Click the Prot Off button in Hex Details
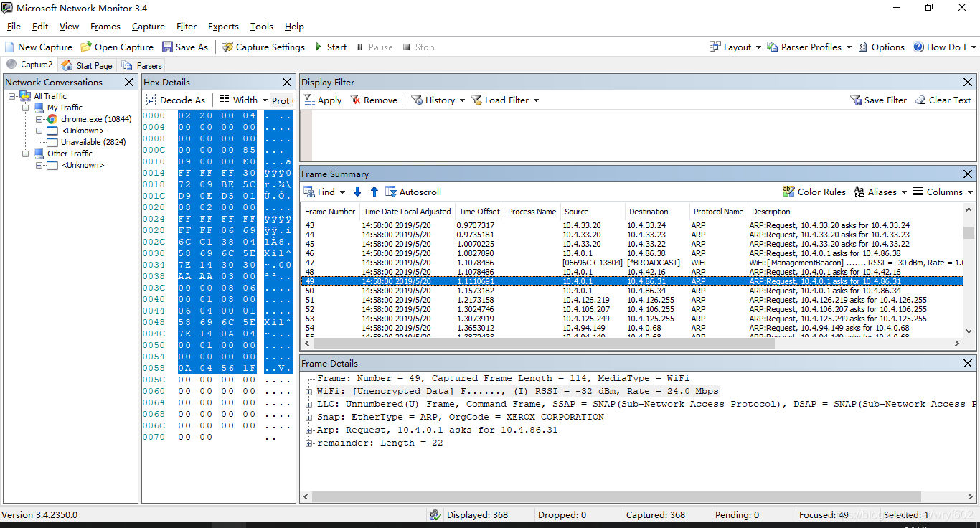 coord(282,100)
